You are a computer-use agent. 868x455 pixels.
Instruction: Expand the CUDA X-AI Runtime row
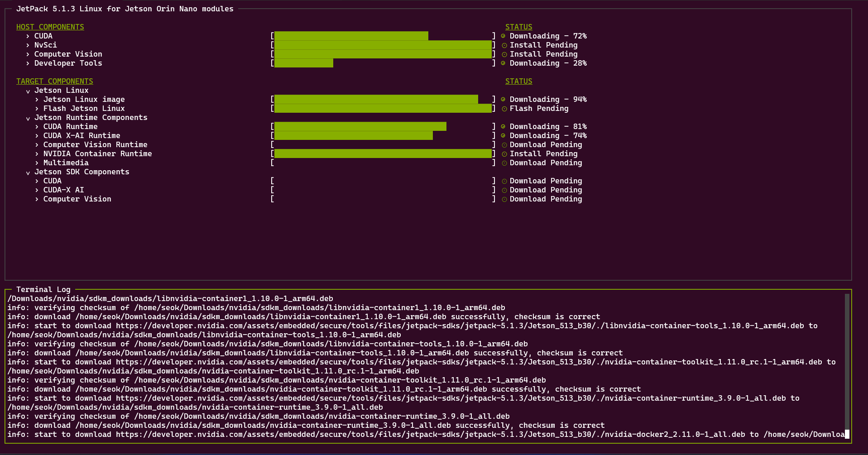click(37, 136)
